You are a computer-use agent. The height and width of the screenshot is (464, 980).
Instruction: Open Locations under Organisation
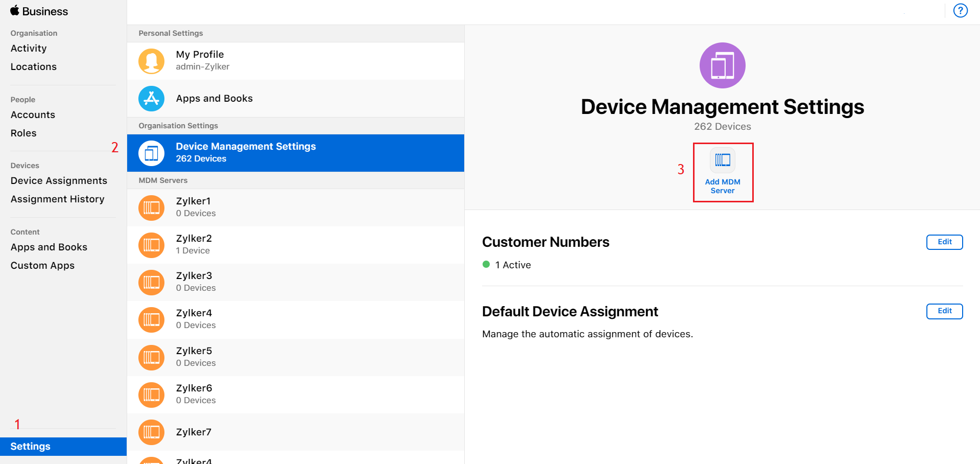(33, 66)
